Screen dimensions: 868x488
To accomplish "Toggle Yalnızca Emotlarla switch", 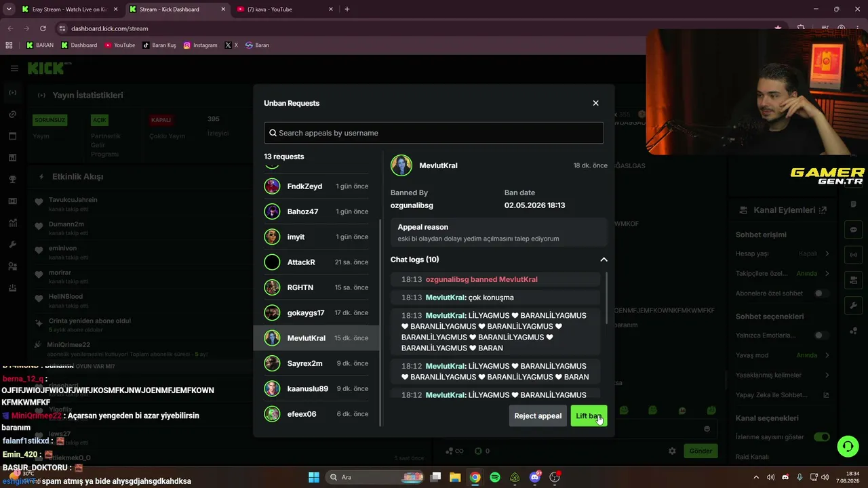I will [x=821, y=335].
